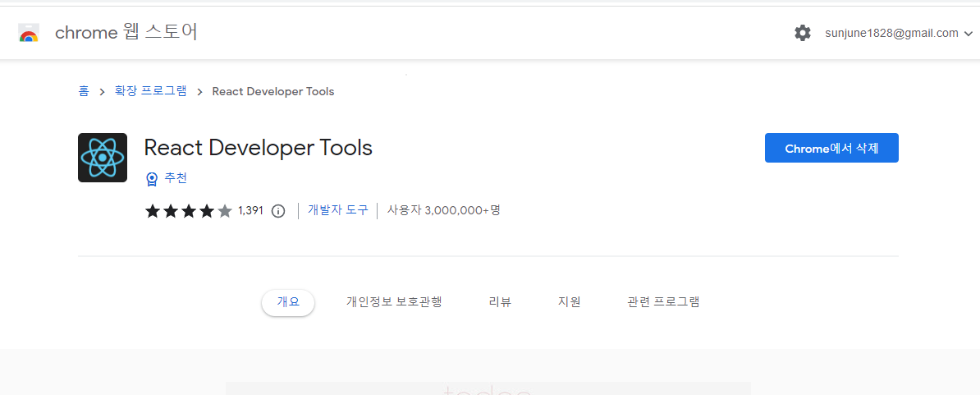Image resolution: width=980 pixels, height=395 pixels.
Task: Switch to the 지원 tab
Action: point(570,302)
